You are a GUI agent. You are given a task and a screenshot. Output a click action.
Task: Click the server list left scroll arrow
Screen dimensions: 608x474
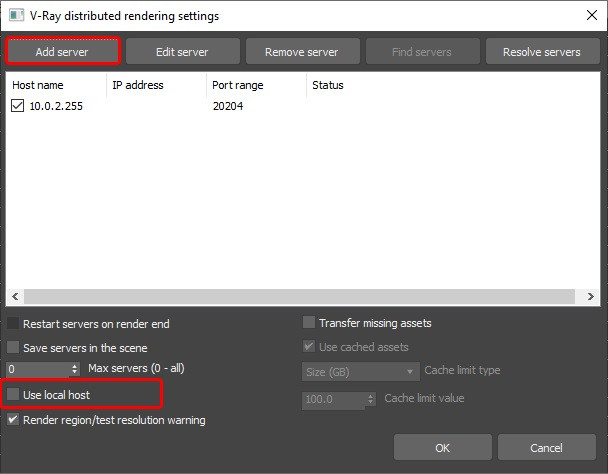point(15,296)
